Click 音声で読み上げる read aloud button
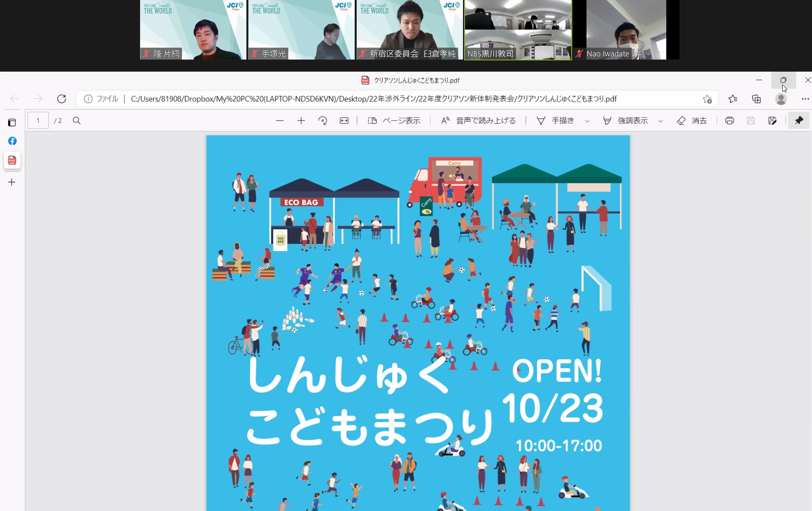Screen dimensions: 812x511 click(x=479, y=121)
